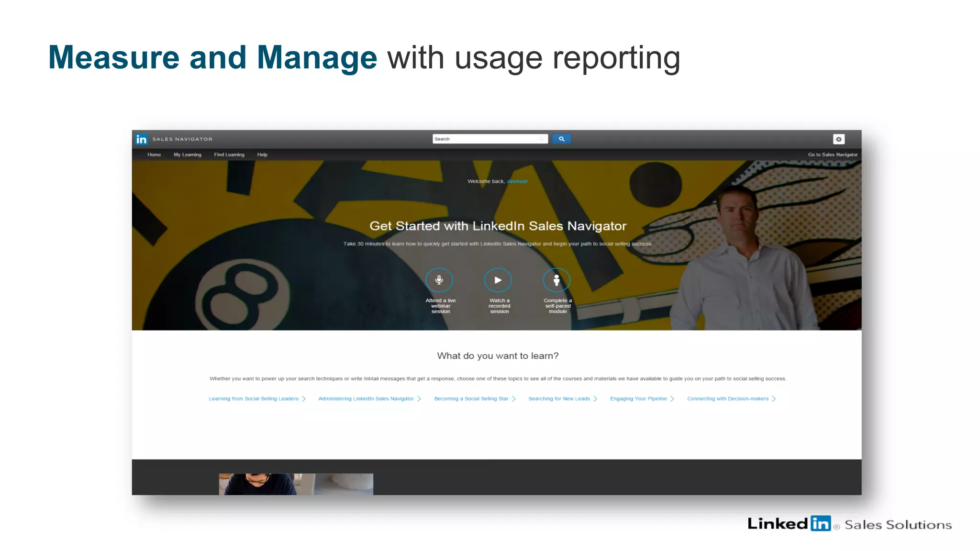
Task: Click chevron after Learning from Social Selling Leaders
Action: click(304, 398)
